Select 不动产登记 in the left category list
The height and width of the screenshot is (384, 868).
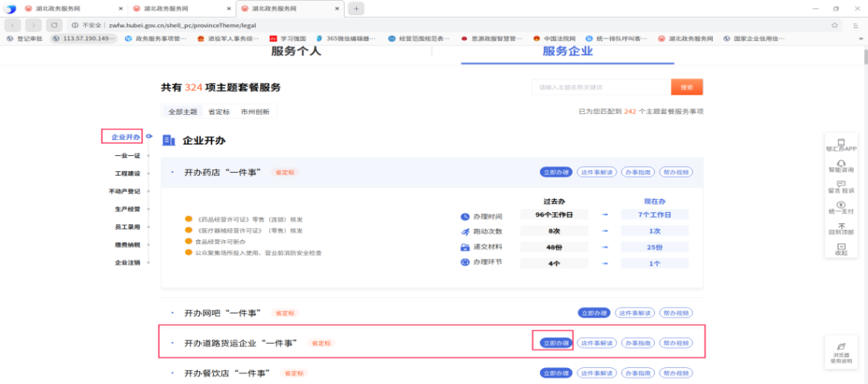click(x=124, y=191)
